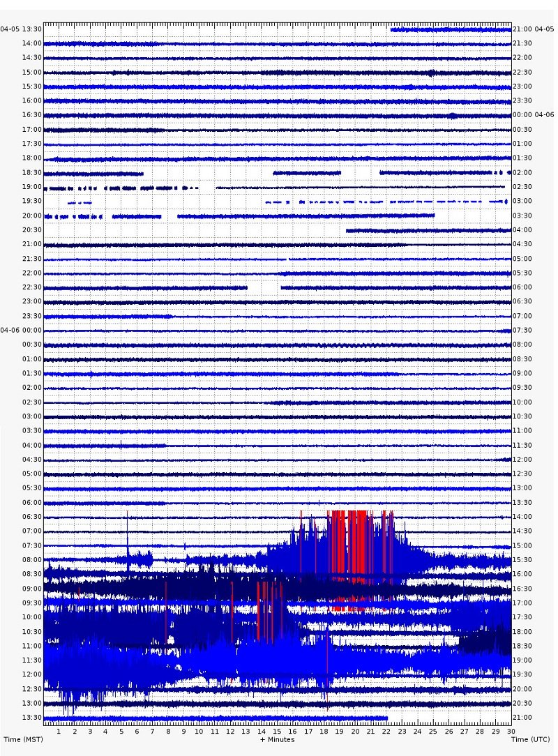Image resolution: width=558 pixels, height=756 pixels.
Task: Click the MST axis label 20:30
Action: 32,229
